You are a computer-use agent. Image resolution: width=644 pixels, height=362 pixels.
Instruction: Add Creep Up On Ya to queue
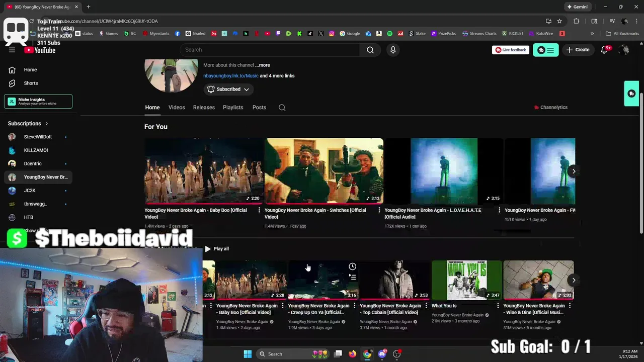[352, 277]
